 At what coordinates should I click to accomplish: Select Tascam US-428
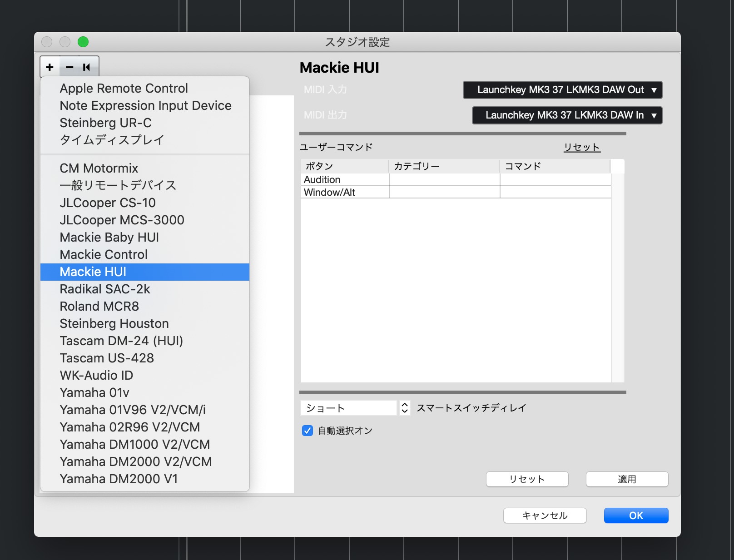(145, 358)
